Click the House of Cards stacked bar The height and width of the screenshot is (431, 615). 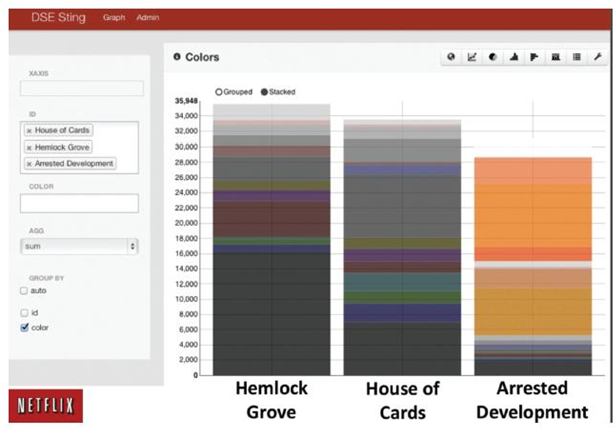click(402, 247)
